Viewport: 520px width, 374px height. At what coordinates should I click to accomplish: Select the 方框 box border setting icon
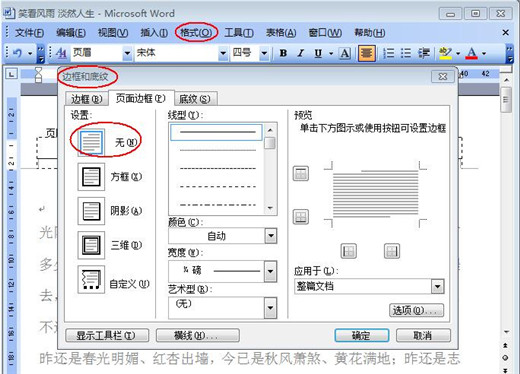tap(91, 177)
